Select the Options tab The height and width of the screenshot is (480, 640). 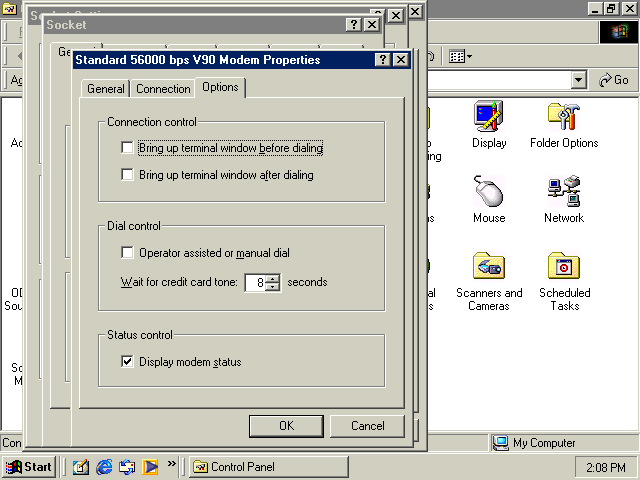pos(220,87)
